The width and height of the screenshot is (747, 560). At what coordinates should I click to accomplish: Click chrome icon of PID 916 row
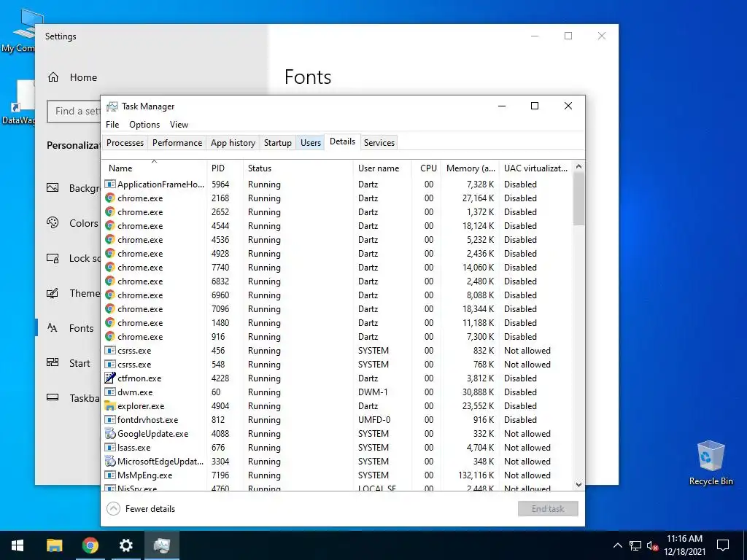tap(110, 337)
